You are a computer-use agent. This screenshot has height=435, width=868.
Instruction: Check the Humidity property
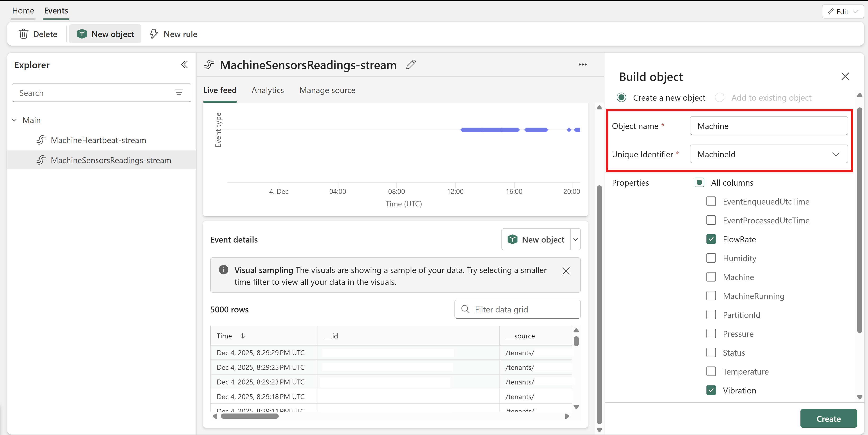711,258
